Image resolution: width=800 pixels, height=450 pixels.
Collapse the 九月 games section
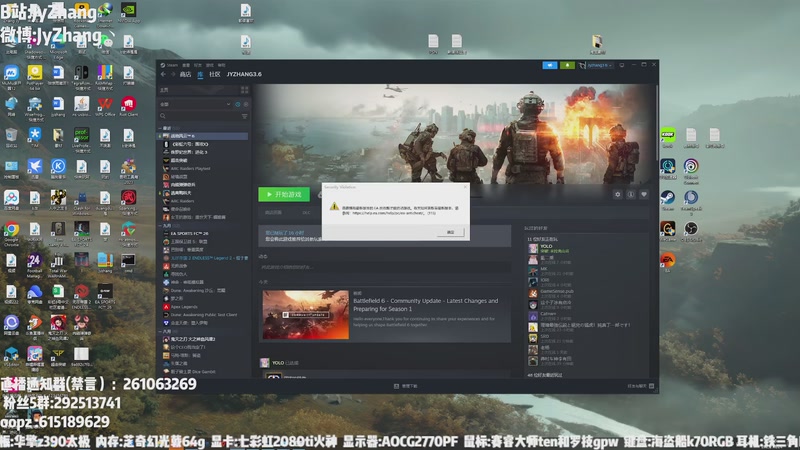point(160,226)
